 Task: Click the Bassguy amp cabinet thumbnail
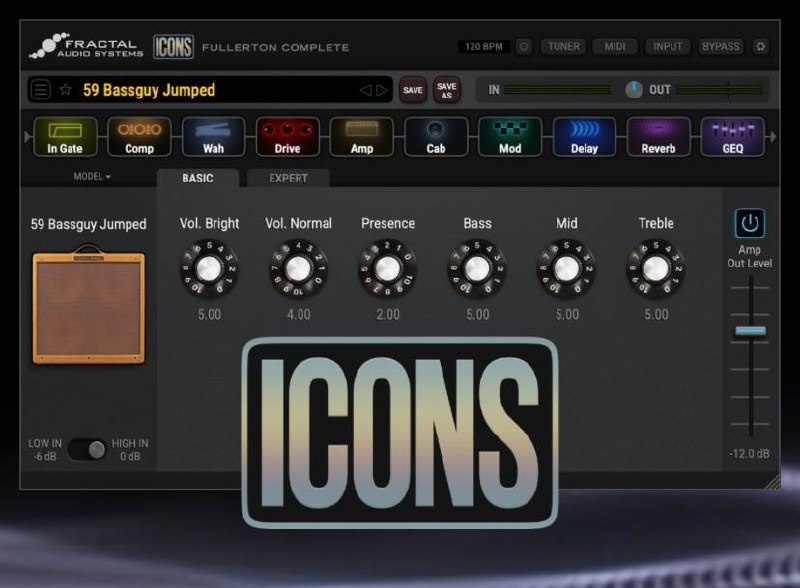click(x=89, y=305)
